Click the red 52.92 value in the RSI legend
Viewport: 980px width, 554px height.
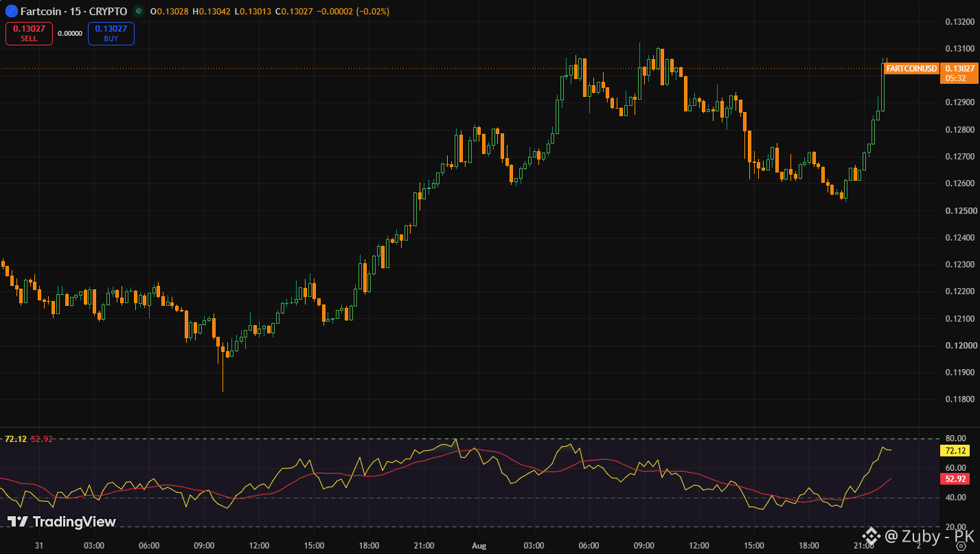tap(42, 439)
